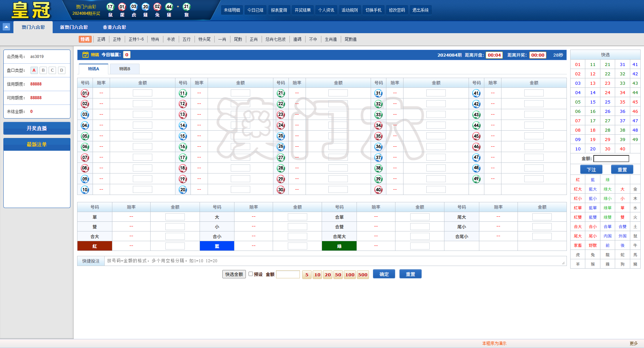Viewport: 644px width, 348px height.
Task: Click ball 25 in the betting grid
Action: (281, 136)
